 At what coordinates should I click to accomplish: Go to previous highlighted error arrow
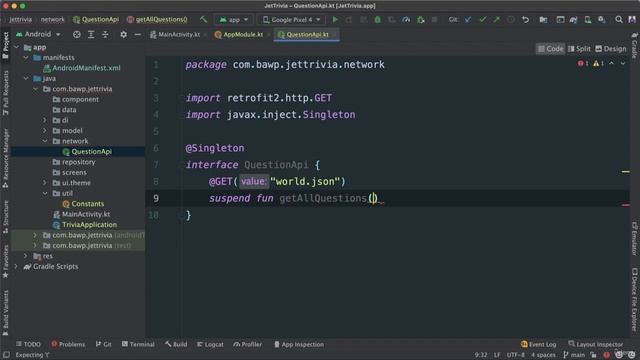(x=611, y=63)
